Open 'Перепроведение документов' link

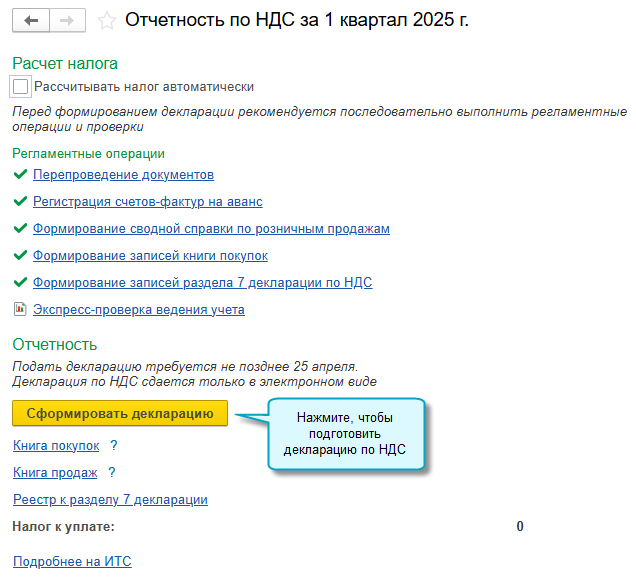123,175
